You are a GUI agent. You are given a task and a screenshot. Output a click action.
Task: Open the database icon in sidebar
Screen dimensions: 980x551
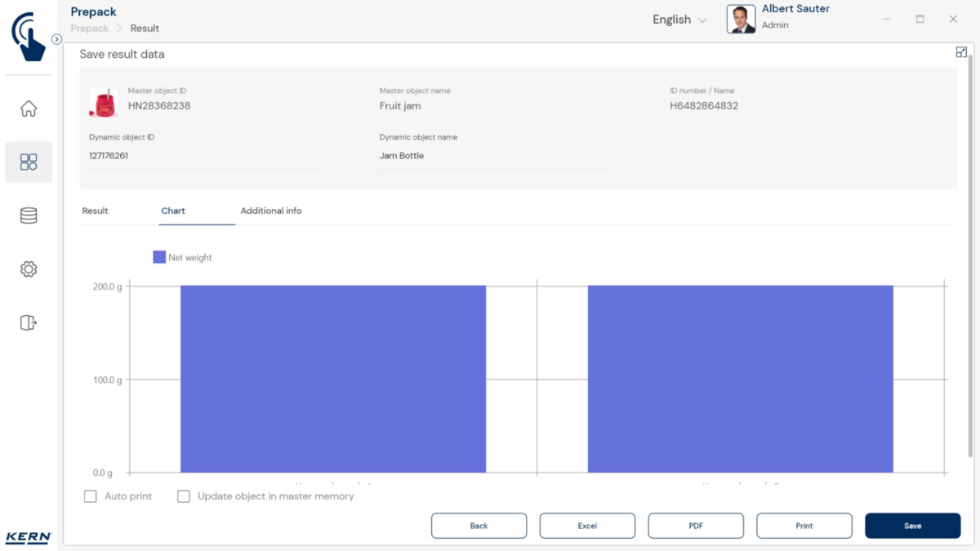(29, 216)
